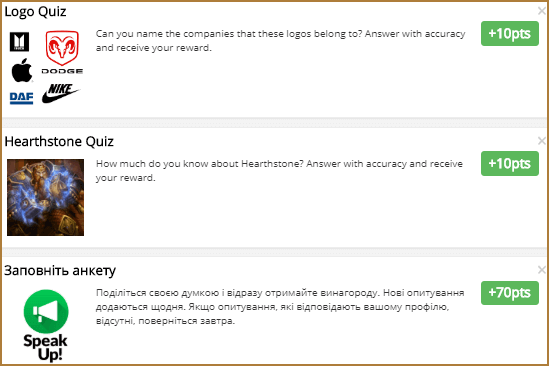Screen dimensions: 549x366
Task: Click the Logo Quiz description text
Action: pos(280,41)
